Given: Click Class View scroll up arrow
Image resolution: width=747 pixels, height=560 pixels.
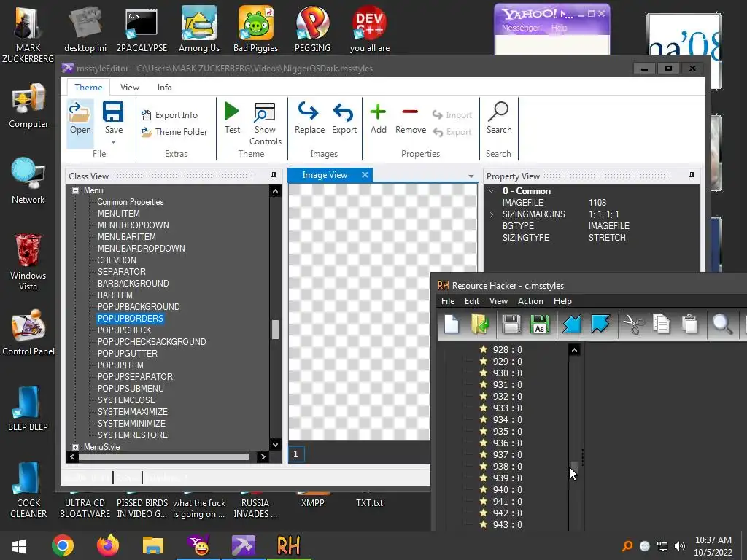Looking at the screenshot, I should pos(275,192).
